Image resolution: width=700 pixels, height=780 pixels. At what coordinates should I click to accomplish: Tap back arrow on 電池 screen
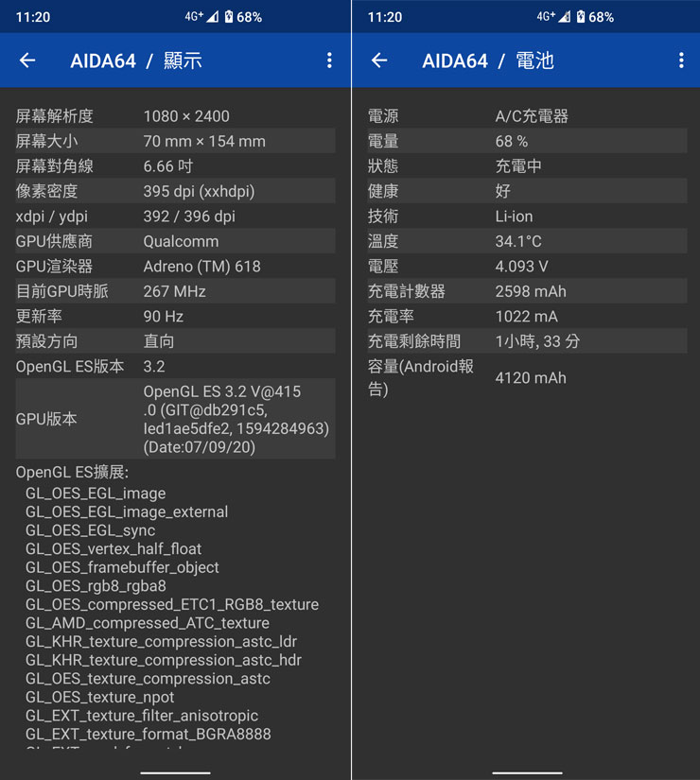[379, 61]
